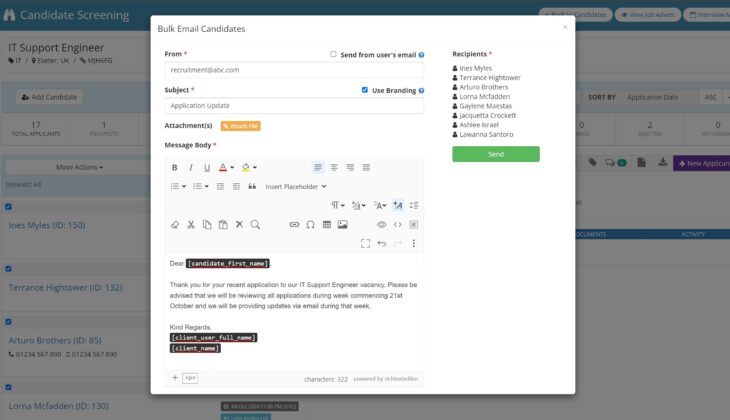
Task: Apply italic formatting in the editor
Action: 191,167
